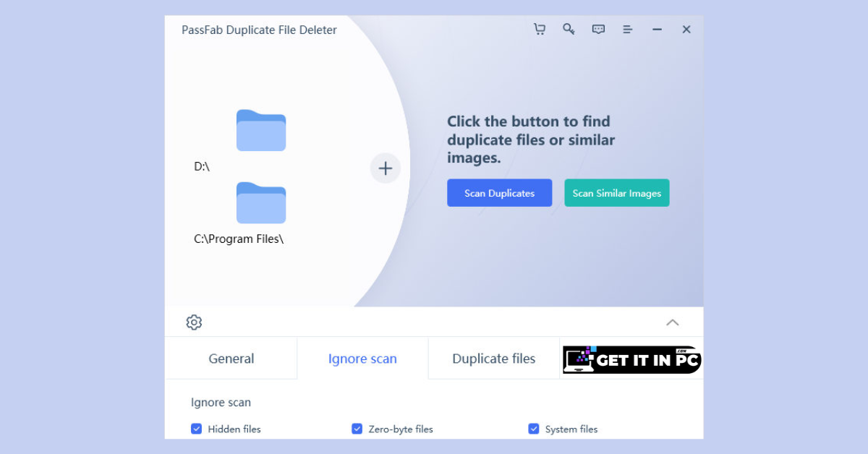Toggle the Zero-byte files checkbox
The image size is (868, 454).
coord(357,429)
